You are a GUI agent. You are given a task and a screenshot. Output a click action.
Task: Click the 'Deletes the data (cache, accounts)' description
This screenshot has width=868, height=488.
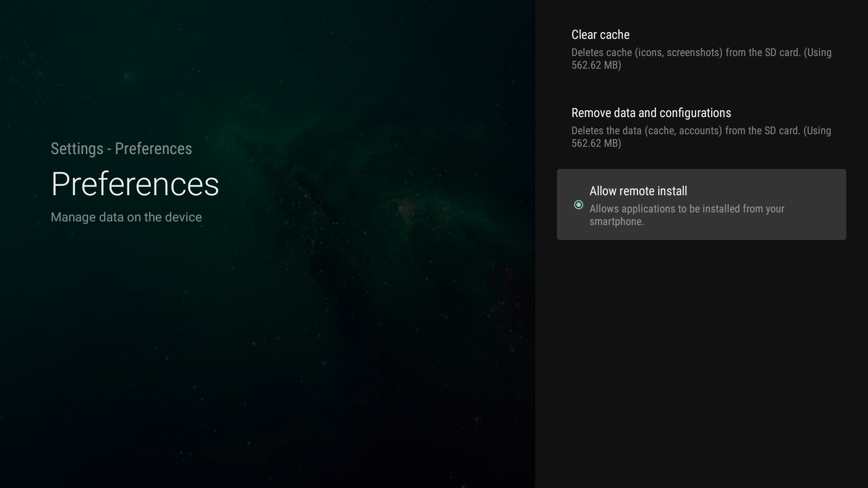(x=701, y=137)
